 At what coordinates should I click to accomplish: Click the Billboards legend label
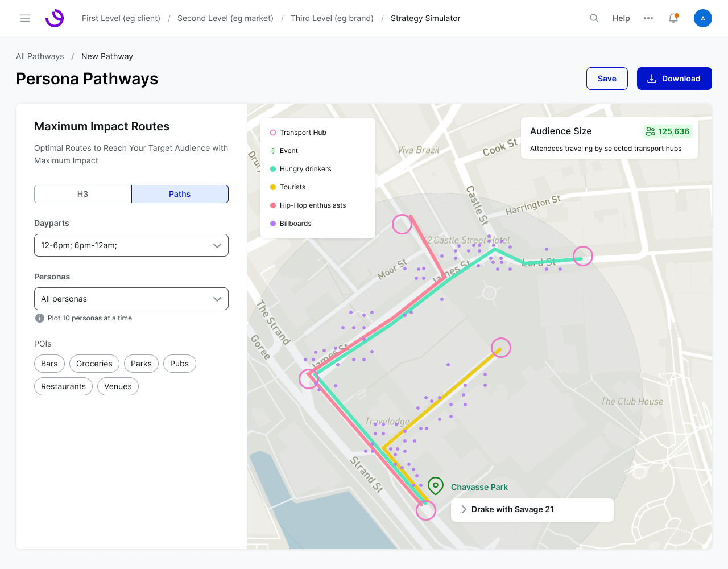pyautogui.click(x=296, y=224)
